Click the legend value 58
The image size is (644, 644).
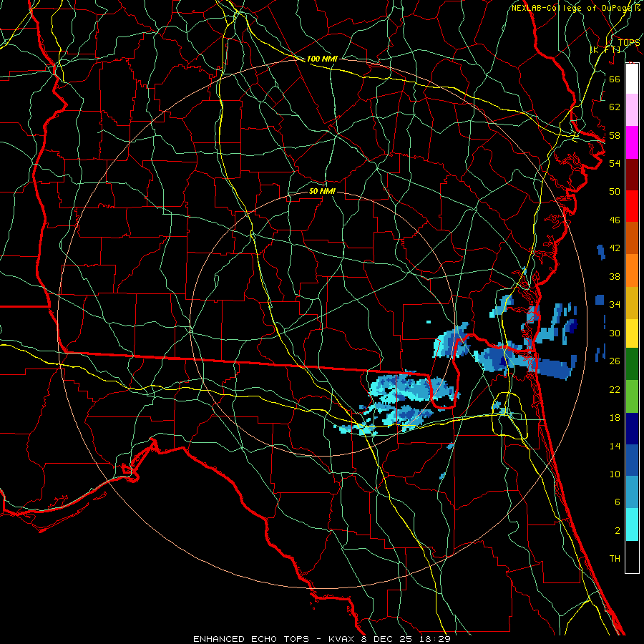click(615, 135)
